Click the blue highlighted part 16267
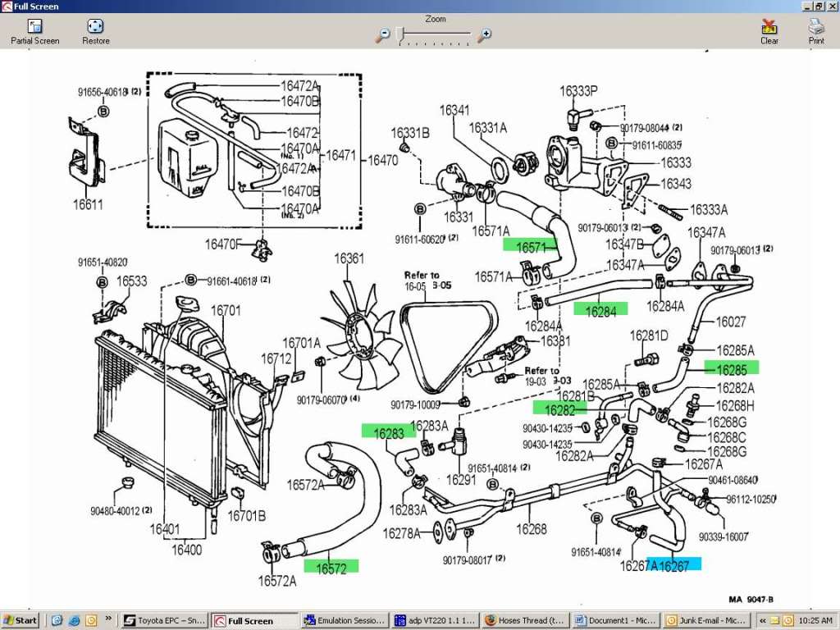The image size is (840, 630). click(673, 564)
